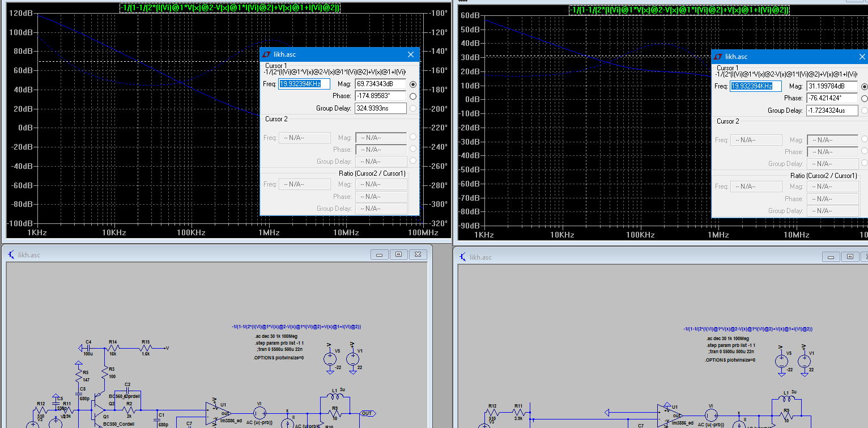The width and height of the screenshot is (868, 428).
Task: Click the green trace label above the left plot
Action: pos(230,7)
